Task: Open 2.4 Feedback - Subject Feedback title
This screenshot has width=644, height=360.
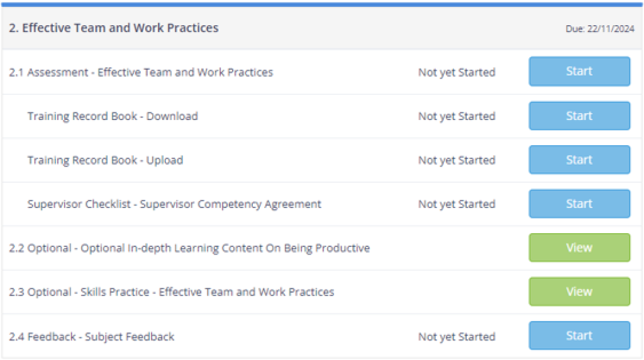Action: click(x=92, y=337)
